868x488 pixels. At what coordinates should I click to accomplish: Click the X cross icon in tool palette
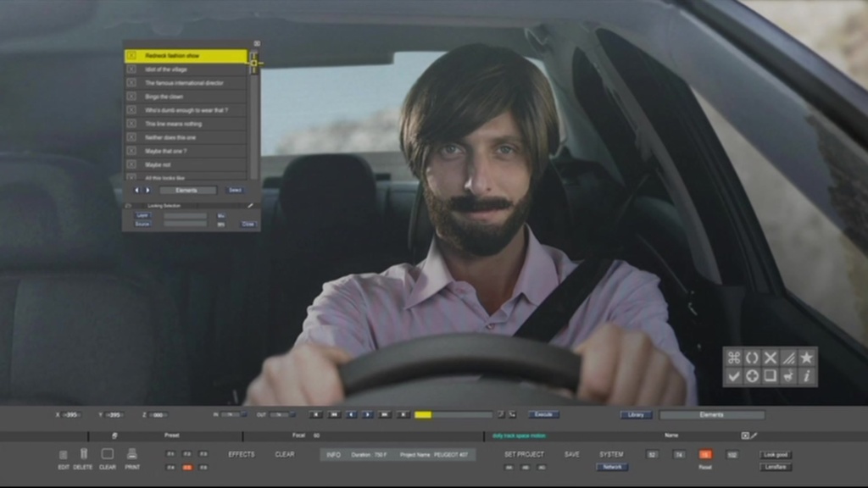click(770, 358)
